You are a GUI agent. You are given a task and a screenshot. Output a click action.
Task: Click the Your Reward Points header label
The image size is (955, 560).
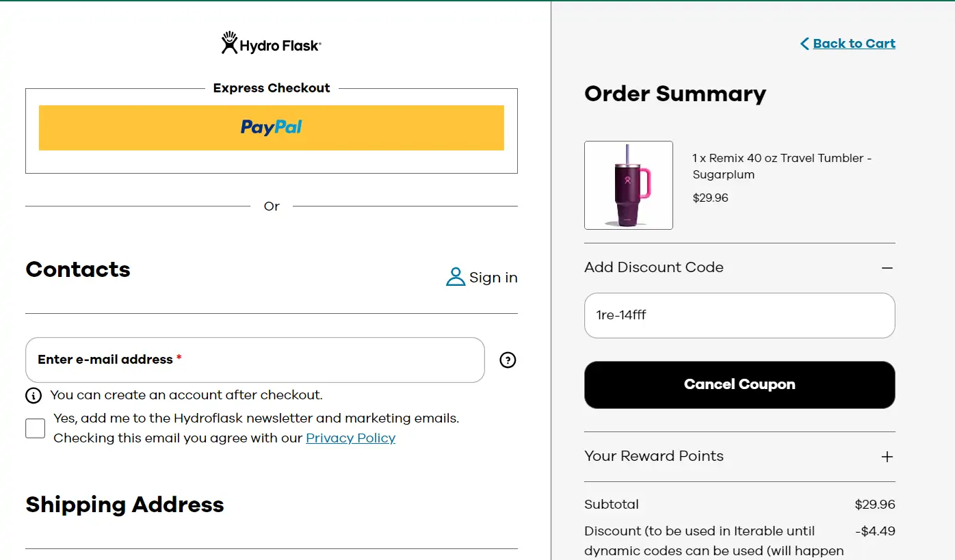coord(653,456)
